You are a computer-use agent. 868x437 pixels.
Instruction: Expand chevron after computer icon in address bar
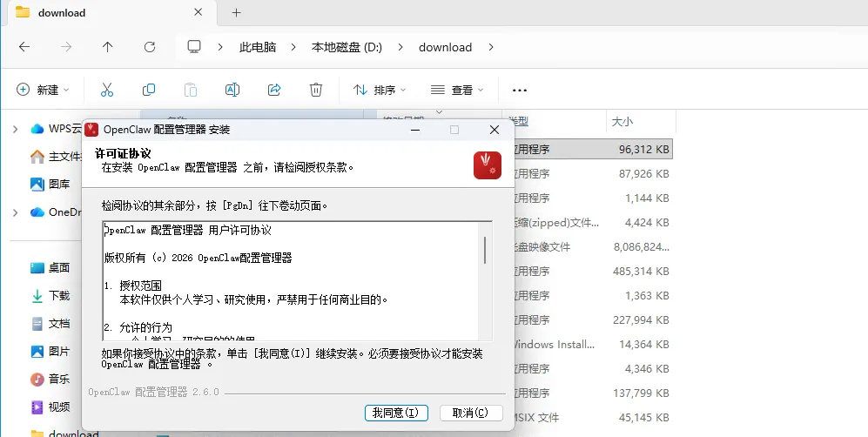pos(220,47)
